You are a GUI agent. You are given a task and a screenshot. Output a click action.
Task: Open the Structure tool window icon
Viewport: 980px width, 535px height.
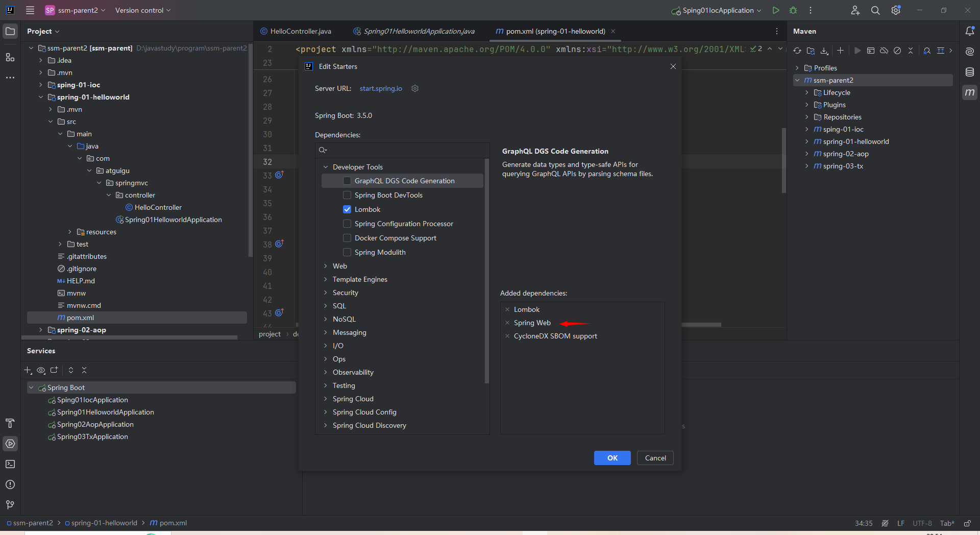(x=10, y=57)
